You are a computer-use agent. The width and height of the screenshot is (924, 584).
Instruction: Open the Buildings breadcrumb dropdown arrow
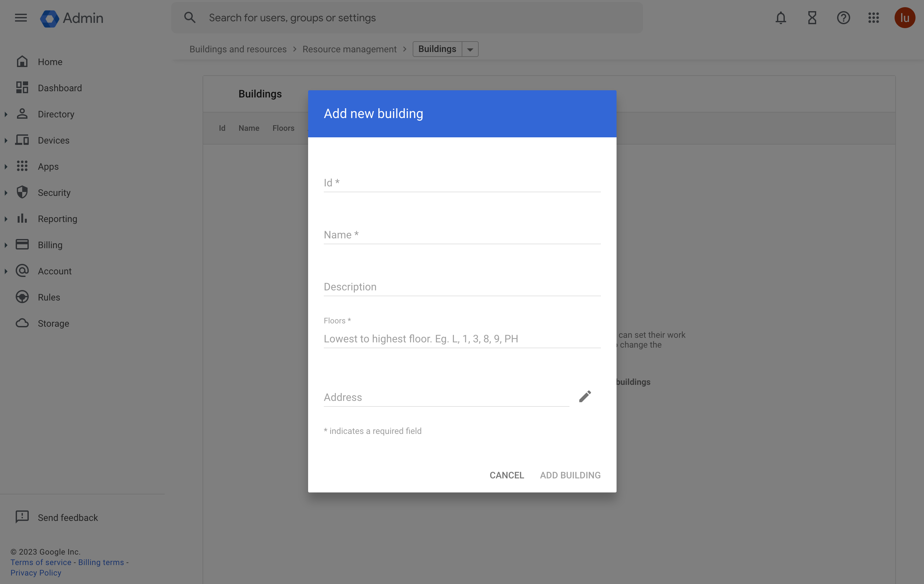470,49
